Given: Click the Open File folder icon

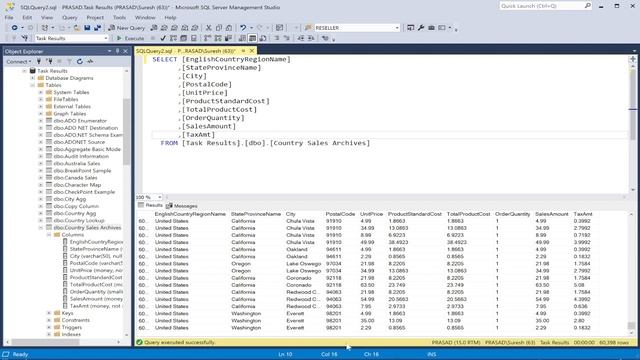Looking at the screenshot, I should tap(77, 28).
